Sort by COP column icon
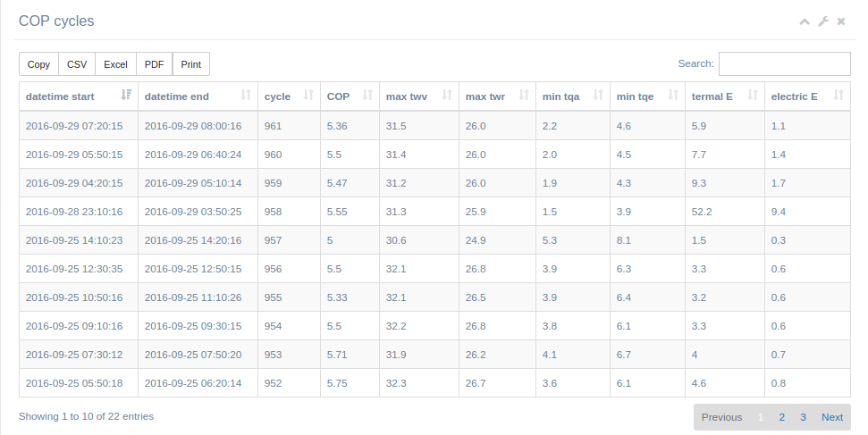 [x=367, y=96]
